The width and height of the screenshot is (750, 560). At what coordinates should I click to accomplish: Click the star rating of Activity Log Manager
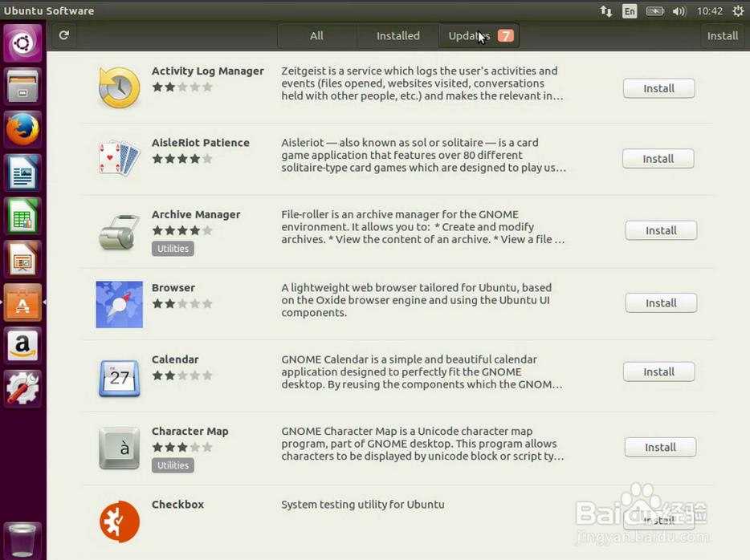click(182, 87)
